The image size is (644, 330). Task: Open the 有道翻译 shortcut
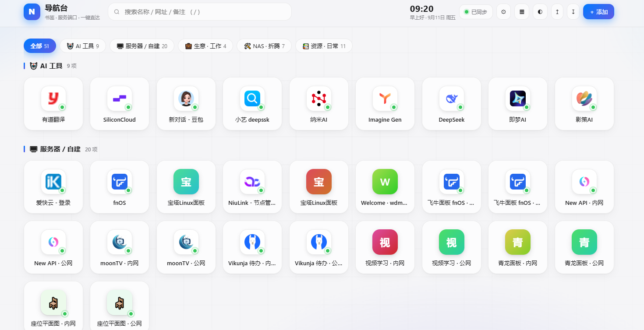[x=53, y=104]
